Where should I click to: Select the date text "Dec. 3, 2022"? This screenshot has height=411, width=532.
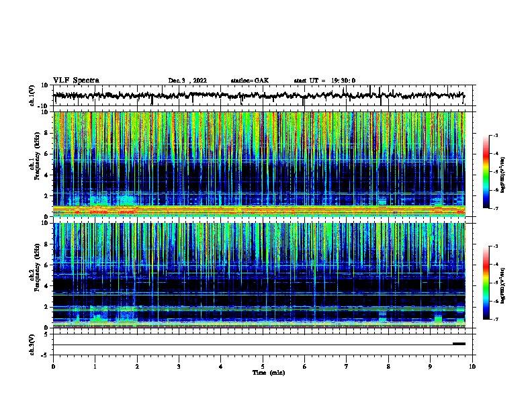187,81
